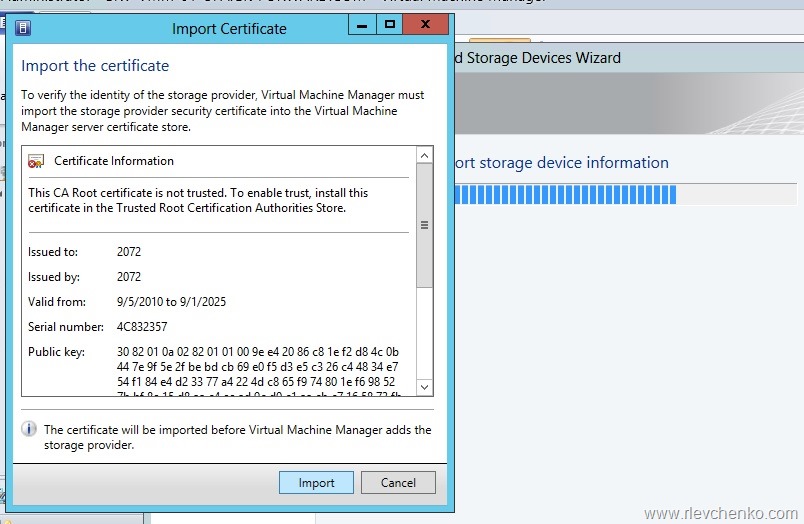Viewport: 804px width, 524px height.
Task: Click the Import Certificate dialog title icon
Action: [x=24, y=28]
